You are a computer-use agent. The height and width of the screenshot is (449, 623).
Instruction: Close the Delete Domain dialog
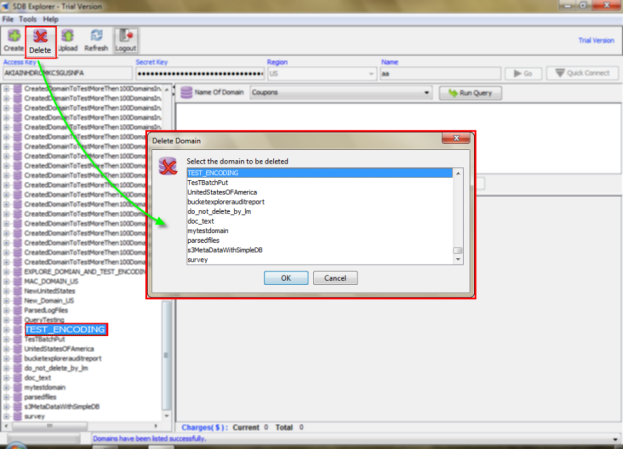pyautogui.click(x=456, y=138)
